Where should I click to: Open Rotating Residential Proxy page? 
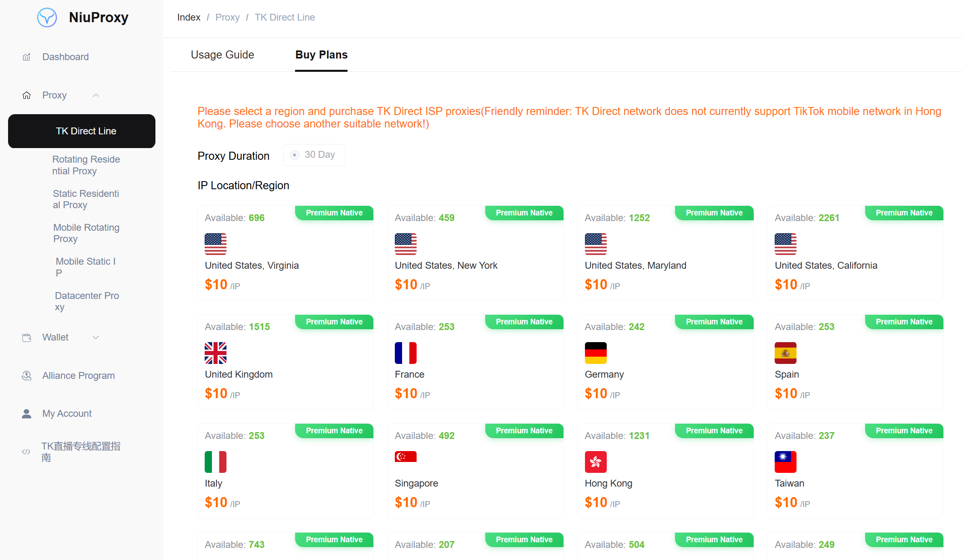point(86,165)
